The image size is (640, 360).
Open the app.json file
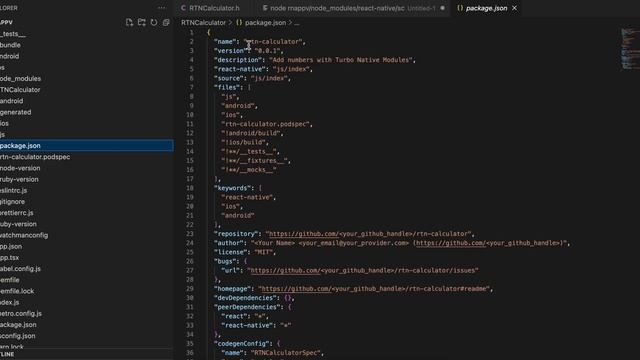tap(87, 247)
